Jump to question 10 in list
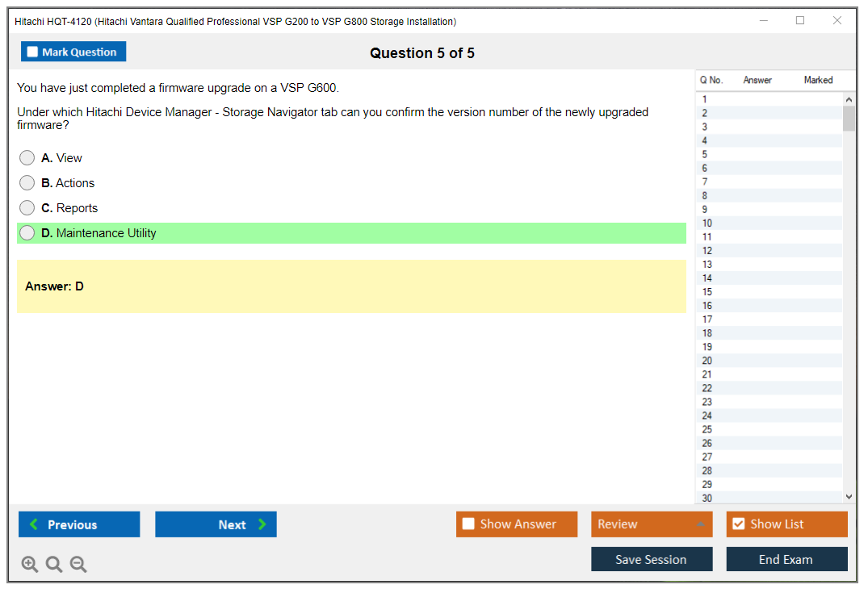The width and height of the screenshot is (868, 593). pyautogui.click(x=707, y=223)
